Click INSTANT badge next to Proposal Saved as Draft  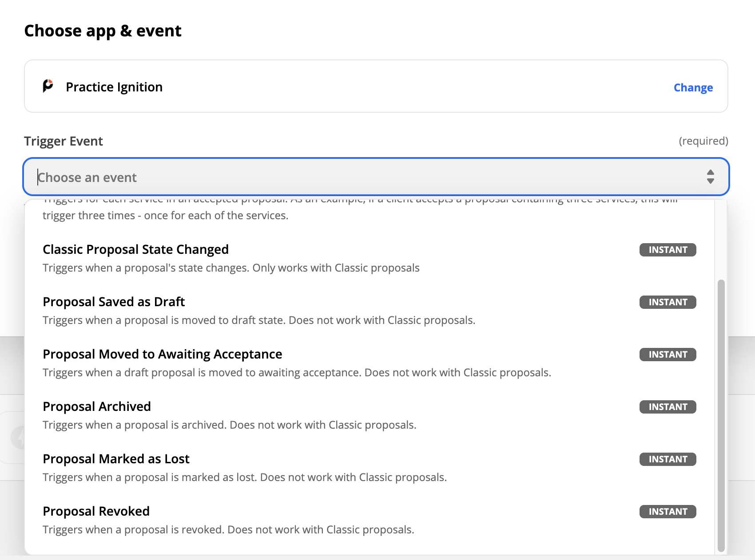coord(668,302)
